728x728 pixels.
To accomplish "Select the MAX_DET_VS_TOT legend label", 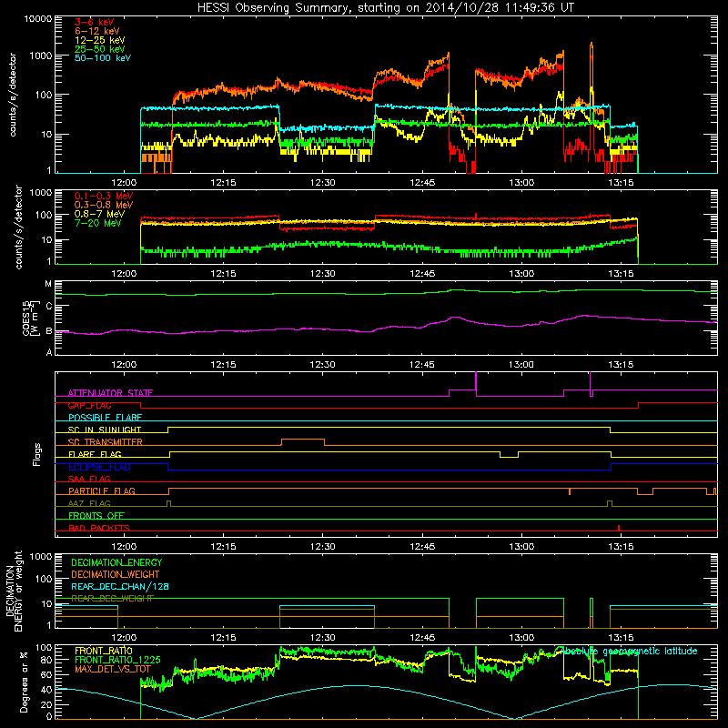I will pyautogui.click(x=113, y=669).
